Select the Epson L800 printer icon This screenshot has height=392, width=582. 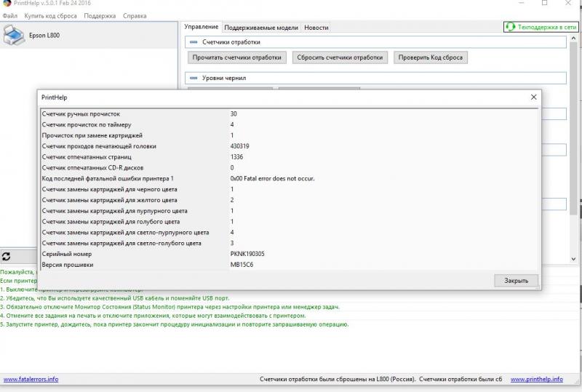(14, 35)
